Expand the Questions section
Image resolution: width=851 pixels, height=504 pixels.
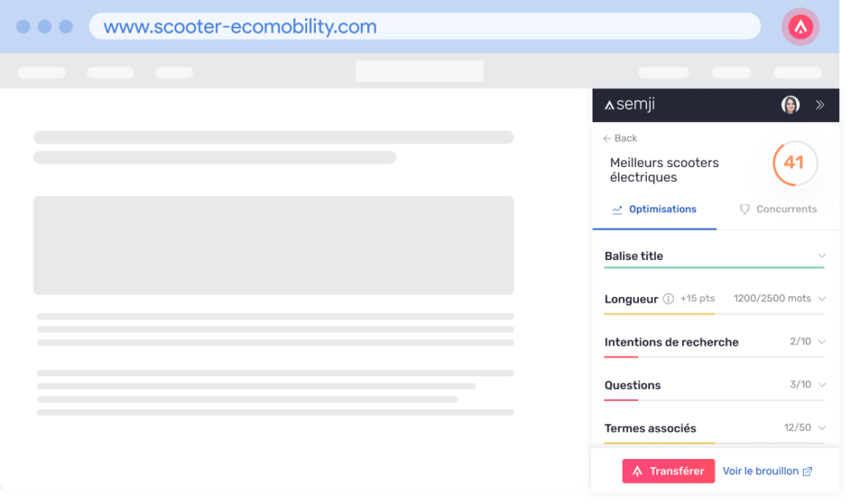pos(822,385)
